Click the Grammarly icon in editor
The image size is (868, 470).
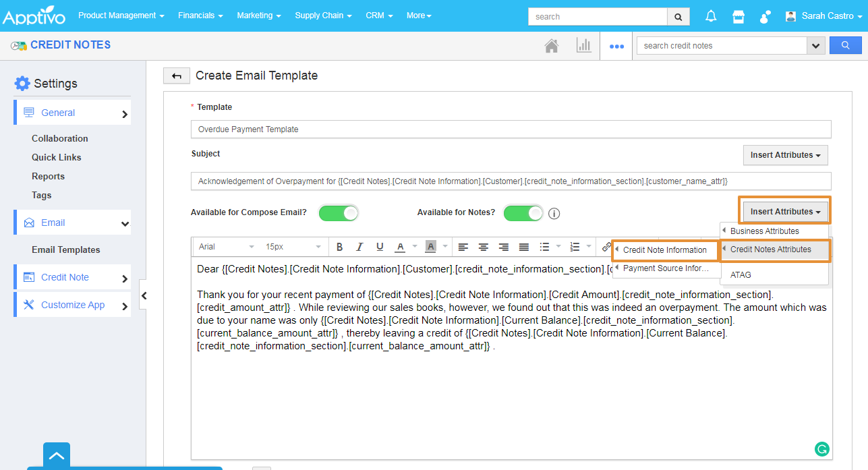[821, 448]
